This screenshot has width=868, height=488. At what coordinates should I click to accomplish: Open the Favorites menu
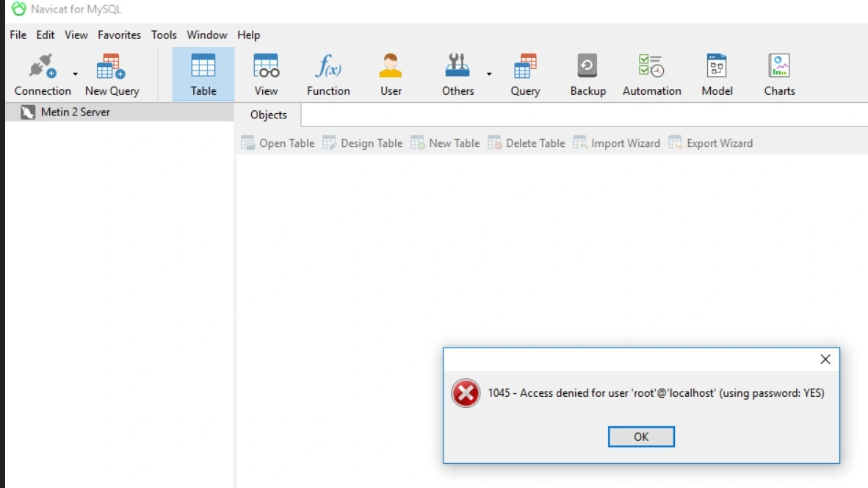pos(119,35)
